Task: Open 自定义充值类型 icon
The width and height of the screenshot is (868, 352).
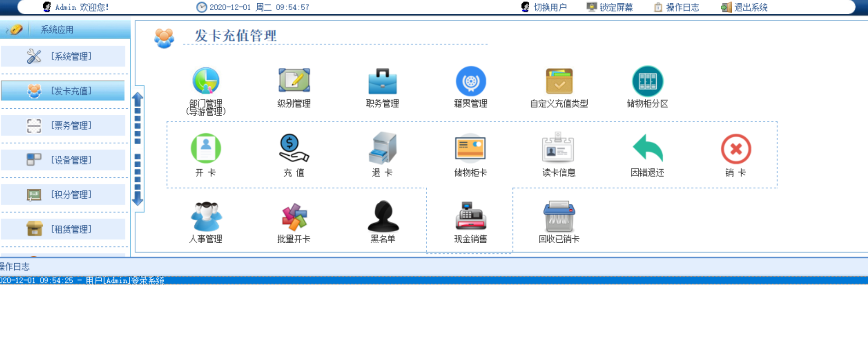Action: (559, 81)
